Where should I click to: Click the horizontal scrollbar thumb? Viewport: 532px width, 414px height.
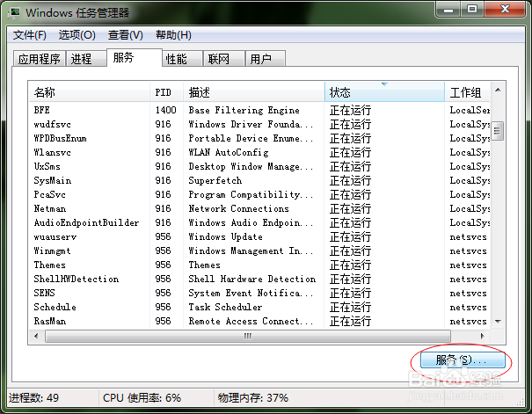tap(248, 336)
